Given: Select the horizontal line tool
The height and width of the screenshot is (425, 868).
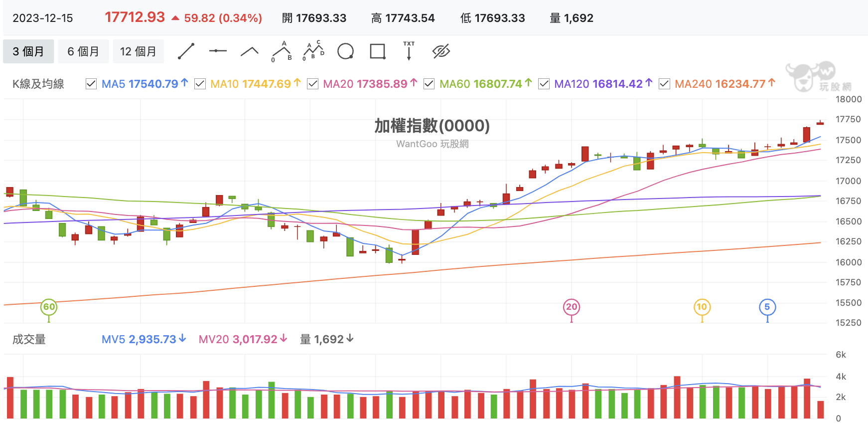Looking at the screenshot, I should click(218, 51).
